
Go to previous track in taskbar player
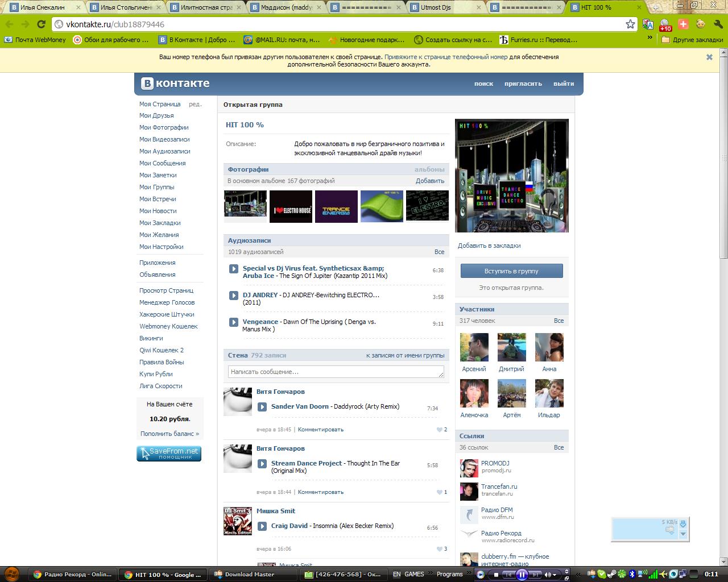pos(508,575)
